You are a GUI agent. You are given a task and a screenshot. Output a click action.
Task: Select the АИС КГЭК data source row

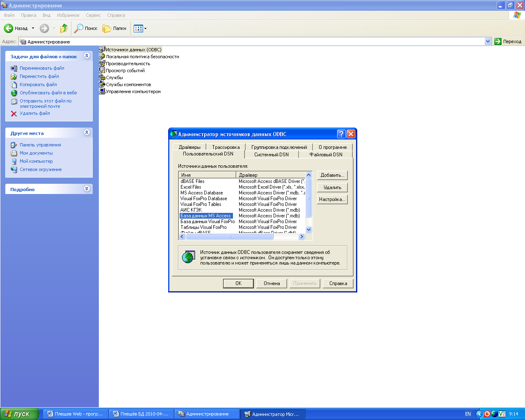click(242, 210)
